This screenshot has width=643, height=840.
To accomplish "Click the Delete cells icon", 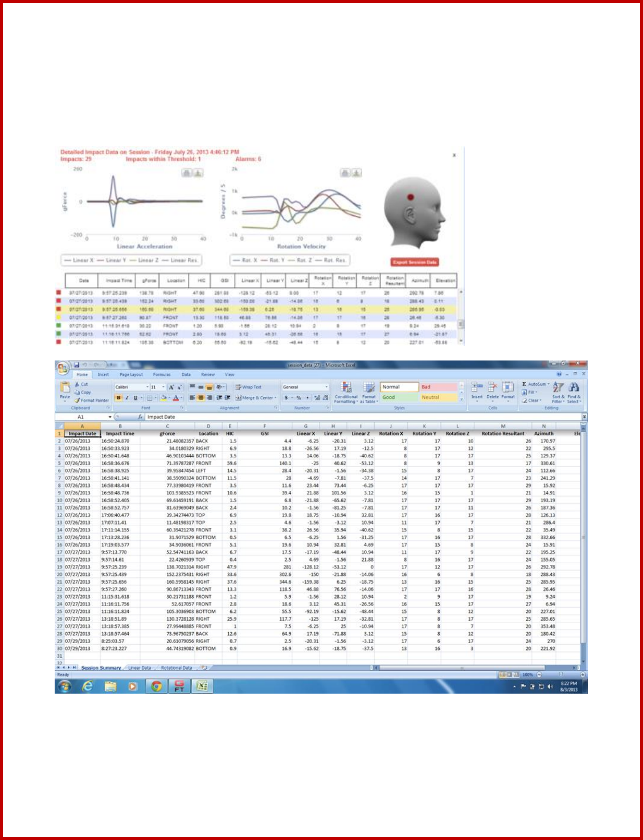I will point(493,387).
